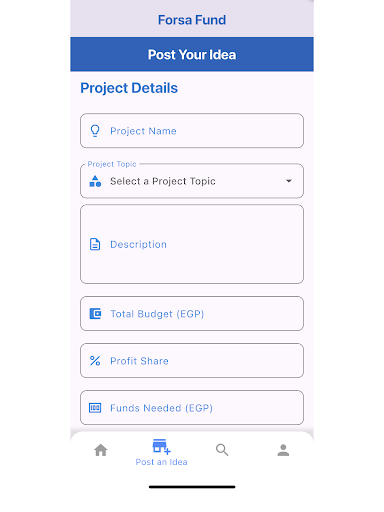Focus the Profit Share field
This screenshot has height=512, width=384.
pos(192,361)
